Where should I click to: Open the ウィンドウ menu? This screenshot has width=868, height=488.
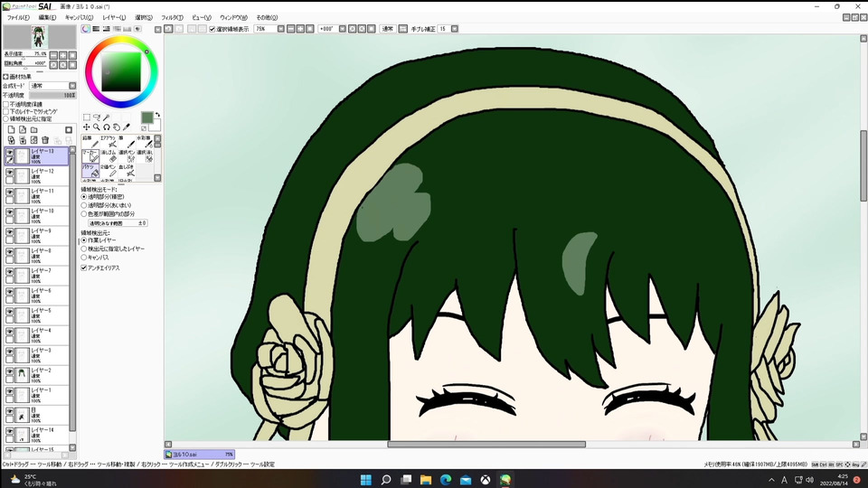233,18
